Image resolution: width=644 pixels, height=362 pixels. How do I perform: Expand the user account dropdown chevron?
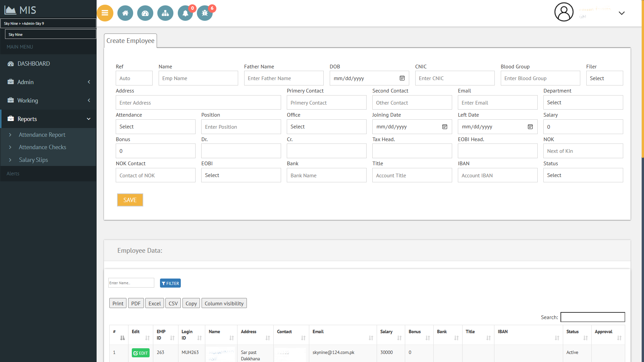[622, 13]
